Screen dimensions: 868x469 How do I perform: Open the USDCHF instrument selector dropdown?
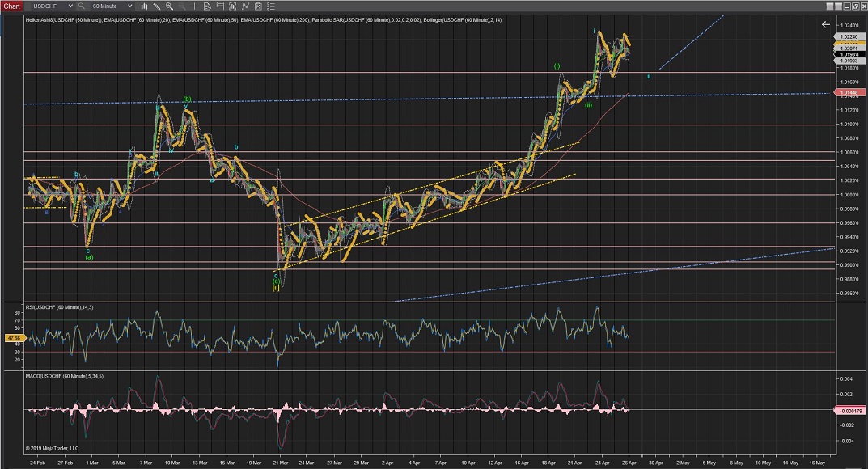52,6
